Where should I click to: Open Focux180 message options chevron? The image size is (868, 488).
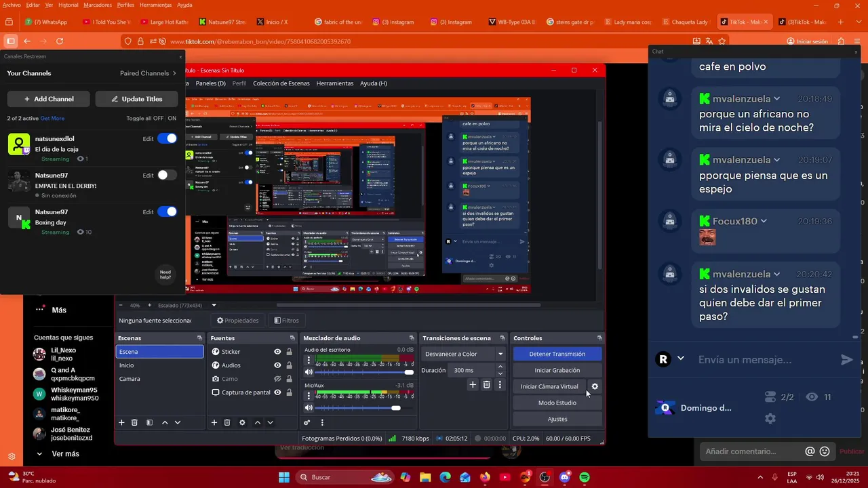click(764, 222)
